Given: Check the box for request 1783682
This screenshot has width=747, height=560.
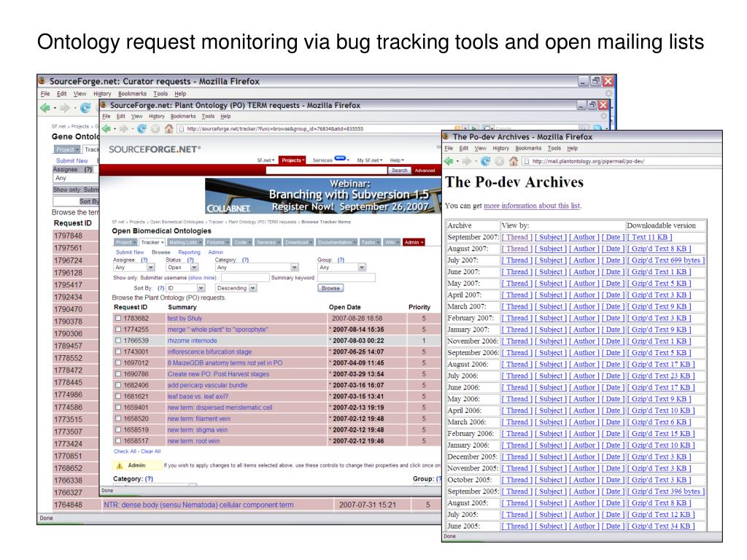Looking at the screenshot, I should click(x=118, y=318).
